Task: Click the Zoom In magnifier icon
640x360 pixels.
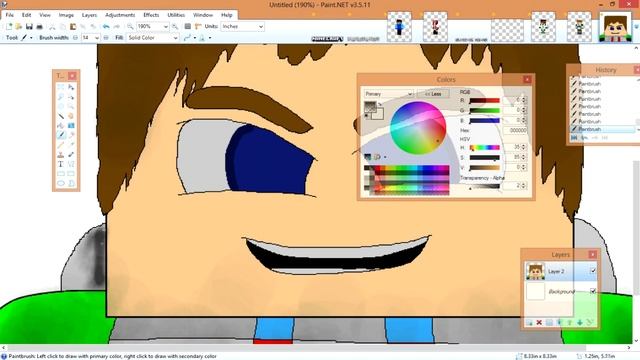Action: [175, 27]
